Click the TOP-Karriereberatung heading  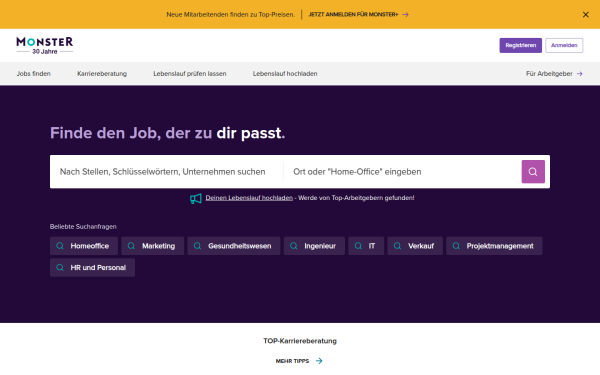tap(300, 341)
